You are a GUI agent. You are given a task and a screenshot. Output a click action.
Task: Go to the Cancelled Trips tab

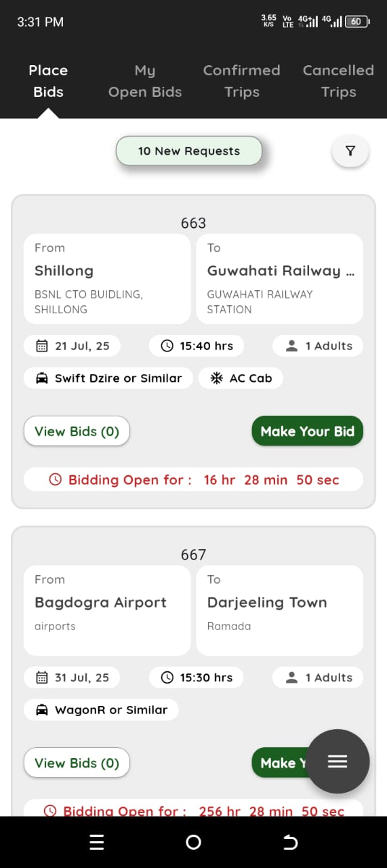(x=338, y=81)
